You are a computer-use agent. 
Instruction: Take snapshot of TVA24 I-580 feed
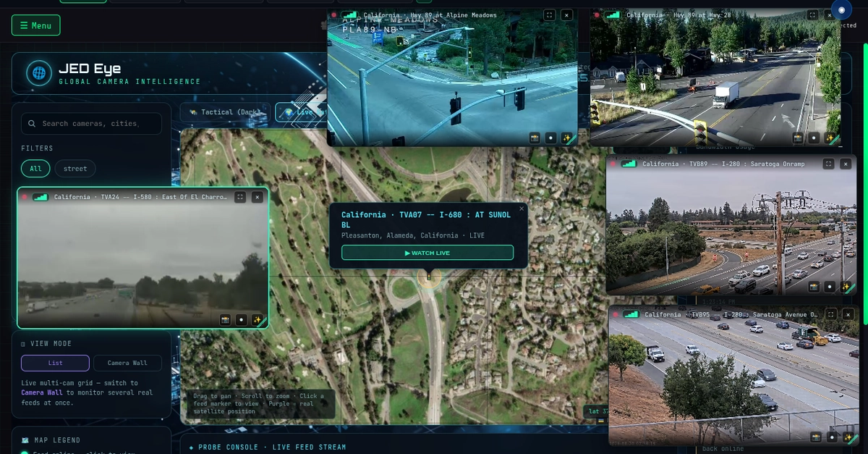click(x=225, y=319)
